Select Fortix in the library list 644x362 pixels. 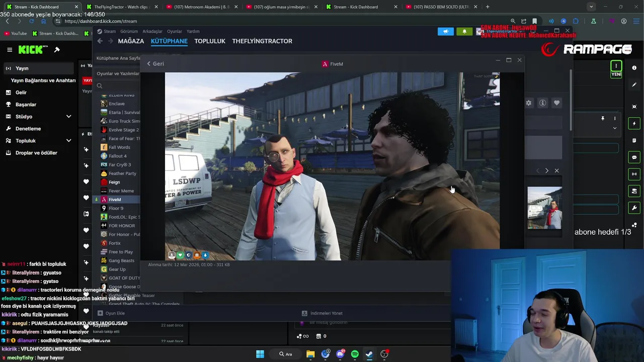tap(116, 243)
